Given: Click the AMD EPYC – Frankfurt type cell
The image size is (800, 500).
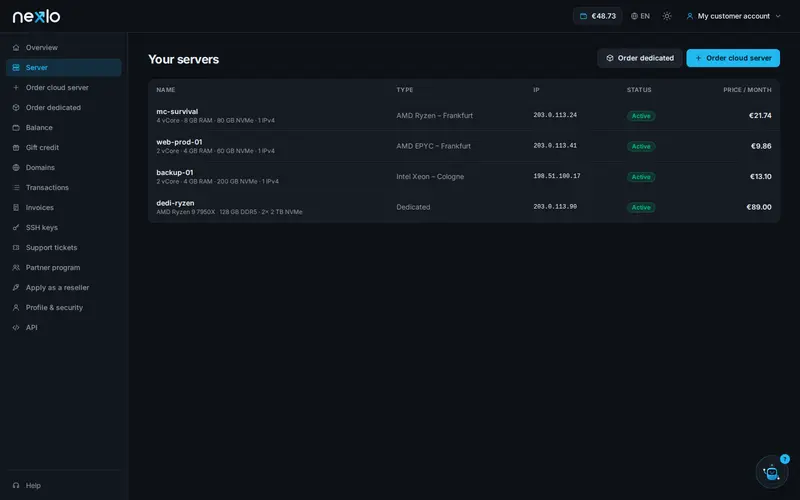Looking at the screenshot, I should coord(434,146).
